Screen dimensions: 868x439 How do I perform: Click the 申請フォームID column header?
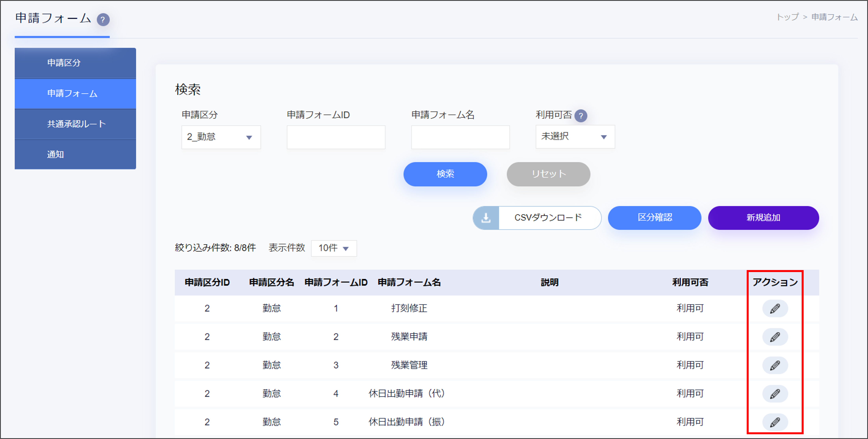(336, 282)
